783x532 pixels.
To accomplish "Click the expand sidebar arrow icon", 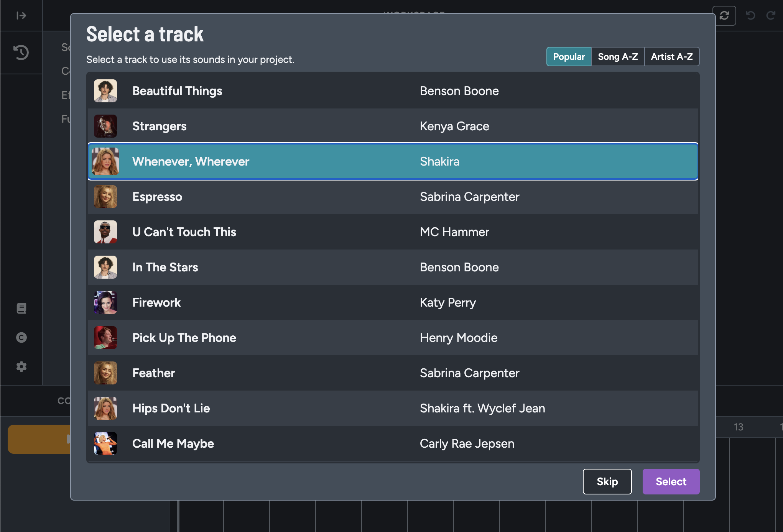I will pyautogui.click(x=21, y=15).
